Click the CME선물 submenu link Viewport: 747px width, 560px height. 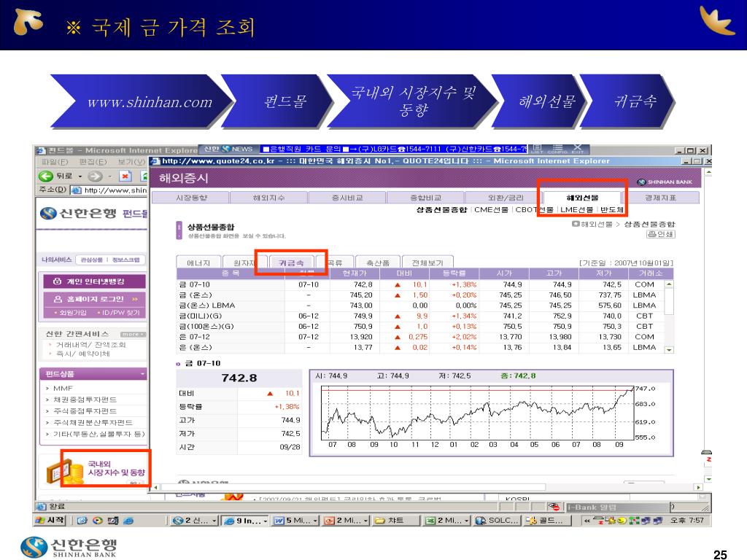click(x=492, y=210)
